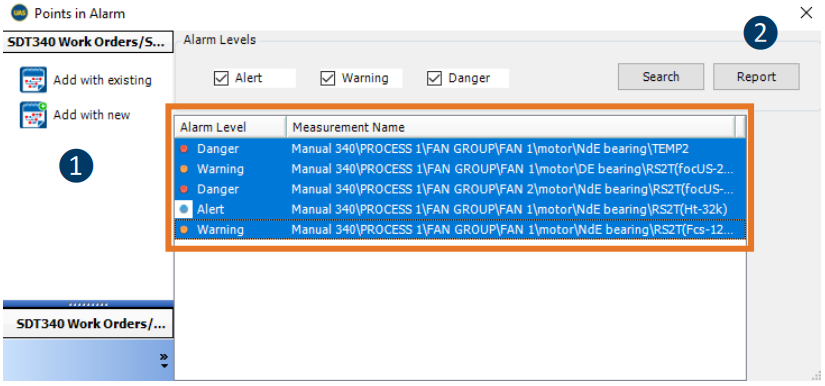Toggle the Alert alarm level checkbox
The height and width of the screenshot is (386, 825).
point(222,78)
